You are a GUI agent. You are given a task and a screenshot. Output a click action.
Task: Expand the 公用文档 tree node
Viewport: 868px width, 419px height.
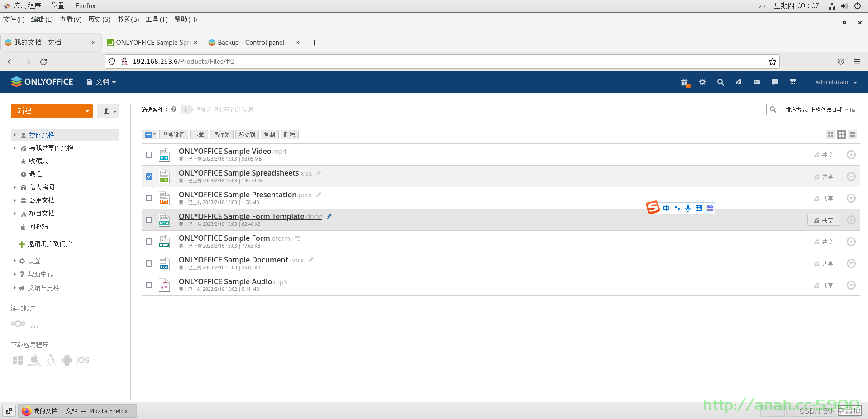(14, 200)
